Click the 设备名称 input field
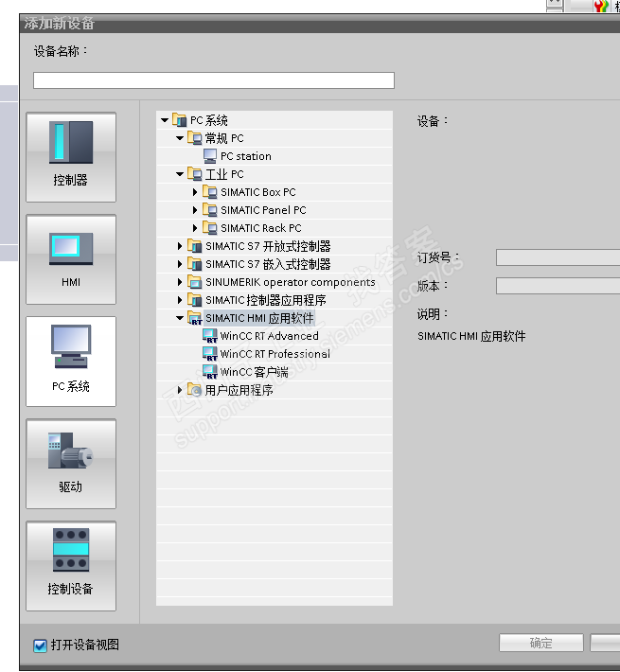620x672 pixels. 214,80
